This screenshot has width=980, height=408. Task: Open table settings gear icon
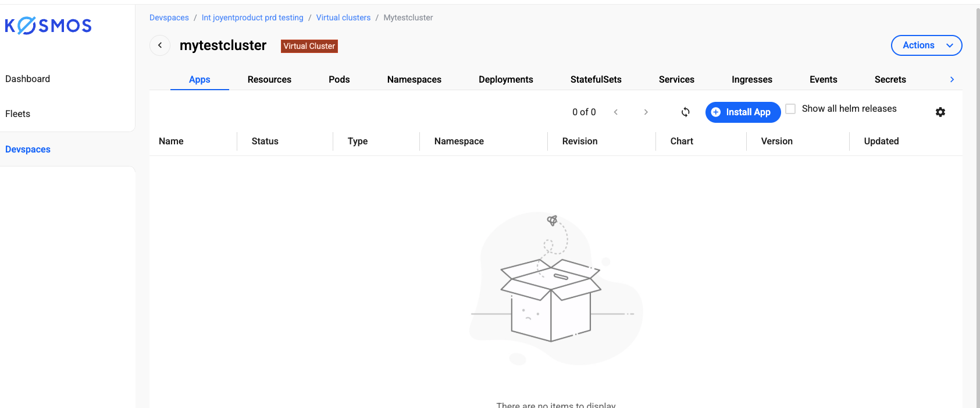tap(940, 112)
